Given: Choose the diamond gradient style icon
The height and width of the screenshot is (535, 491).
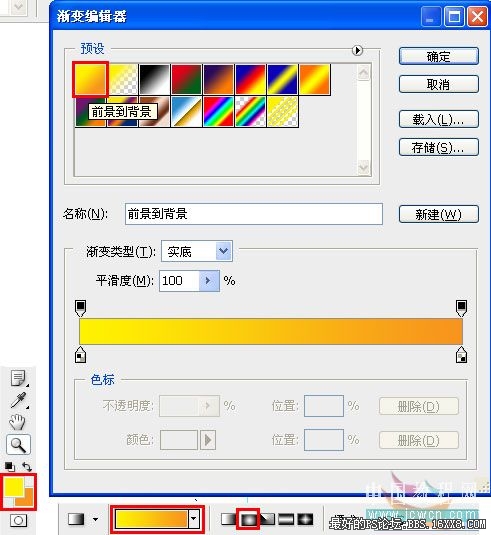Looking at the screenshot, I should pos(305,519).
